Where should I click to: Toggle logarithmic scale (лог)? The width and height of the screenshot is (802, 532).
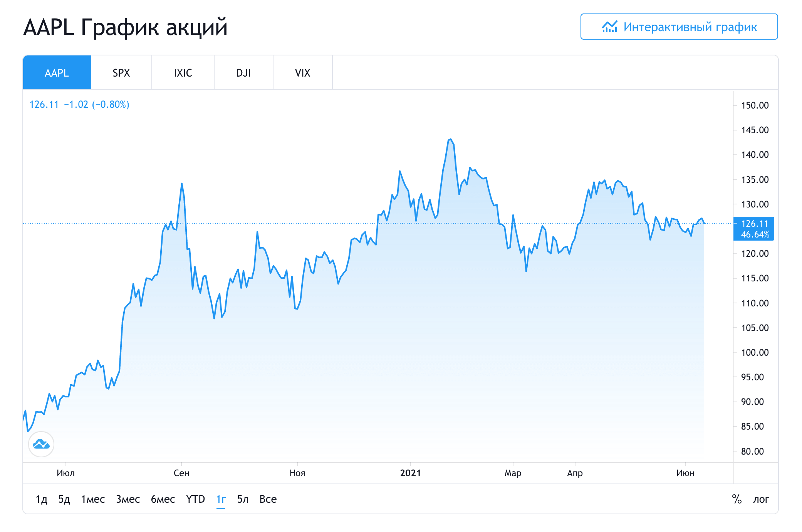click(761, 499)
